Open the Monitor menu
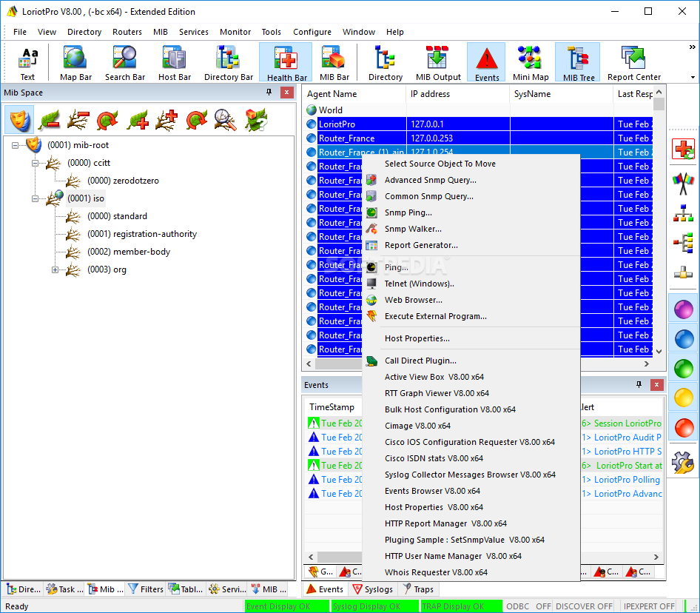This screenshot has height=613, width=700. click(235, 32)
